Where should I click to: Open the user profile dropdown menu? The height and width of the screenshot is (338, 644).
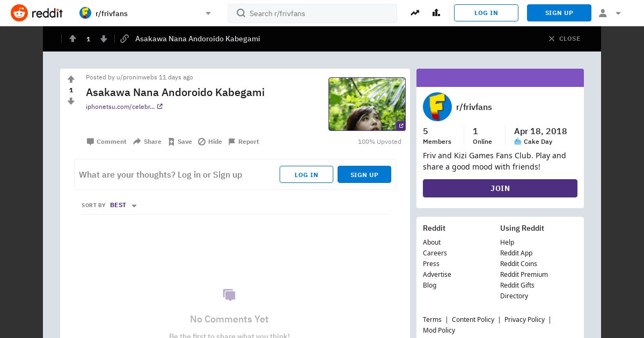[x=610, y=13]
